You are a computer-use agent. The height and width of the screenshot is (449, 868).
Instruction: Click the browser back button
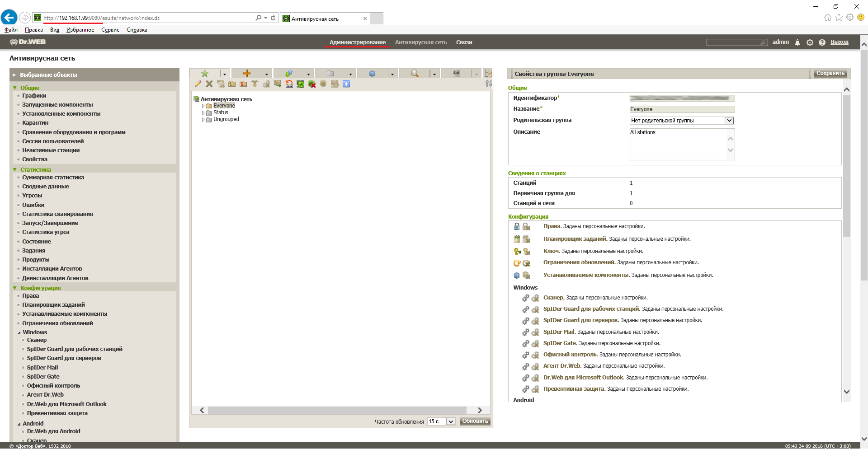tap(9, 18)
